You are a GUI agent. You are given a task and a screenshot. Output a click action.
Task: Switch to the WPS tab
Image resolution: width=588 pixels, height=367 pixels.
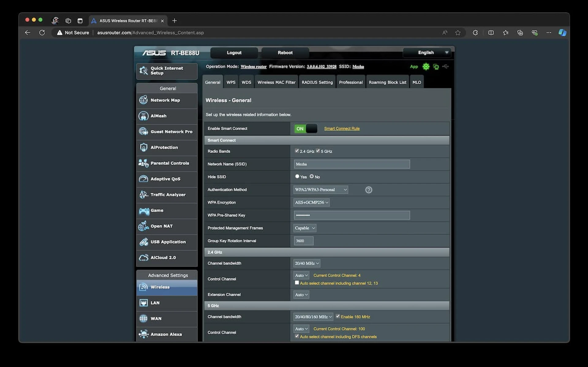click(231, 82)
